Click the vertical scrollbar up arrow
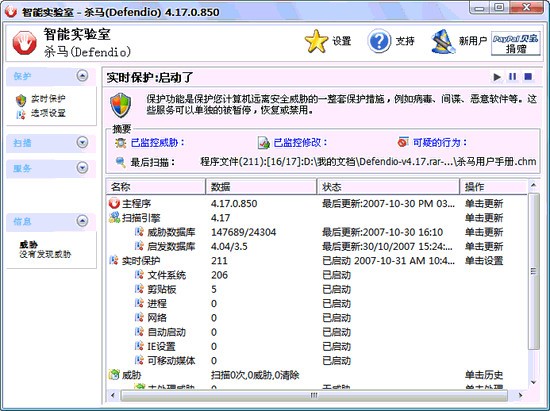 click(533, 185)
